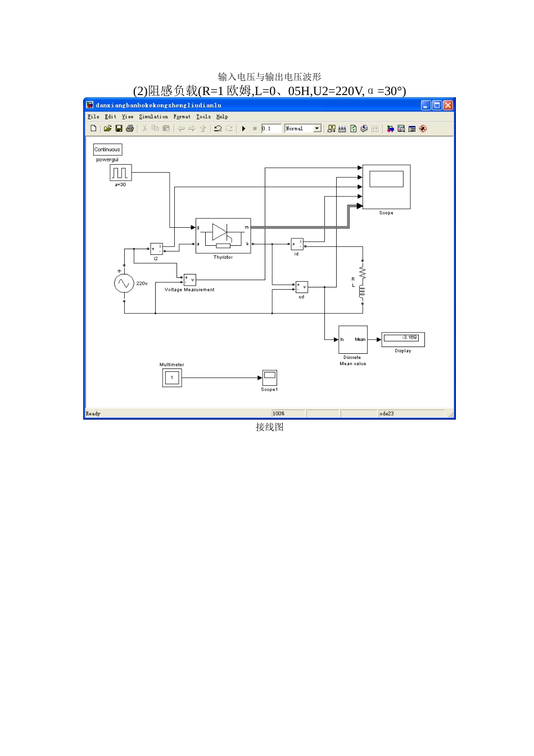The height and width of the screenshot is (756, 534).
Task: Navigate forward with the right arrow icon
Action: (x=192, y=129)
